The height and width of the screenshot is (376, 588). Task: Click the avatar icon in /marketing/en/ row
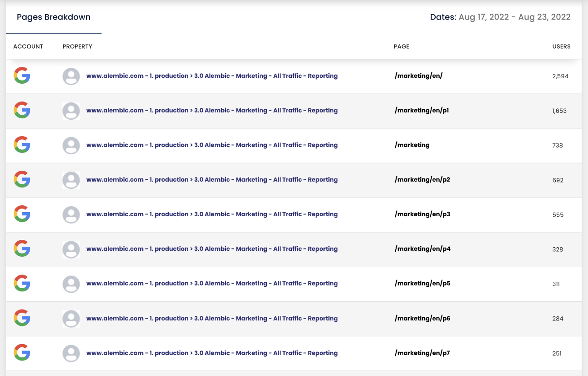(x=71, y=76)
